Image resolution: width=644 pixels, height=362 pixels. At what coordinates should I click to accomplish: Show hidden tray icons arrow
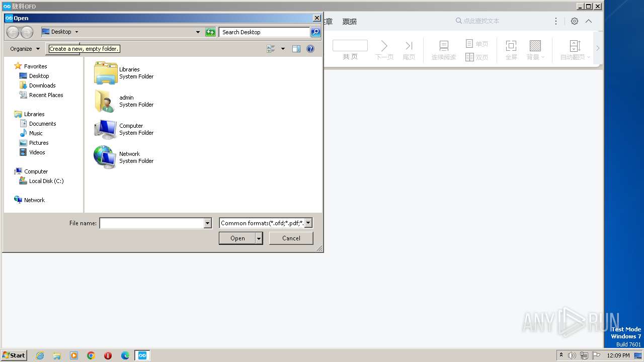[x=561, y=355]
